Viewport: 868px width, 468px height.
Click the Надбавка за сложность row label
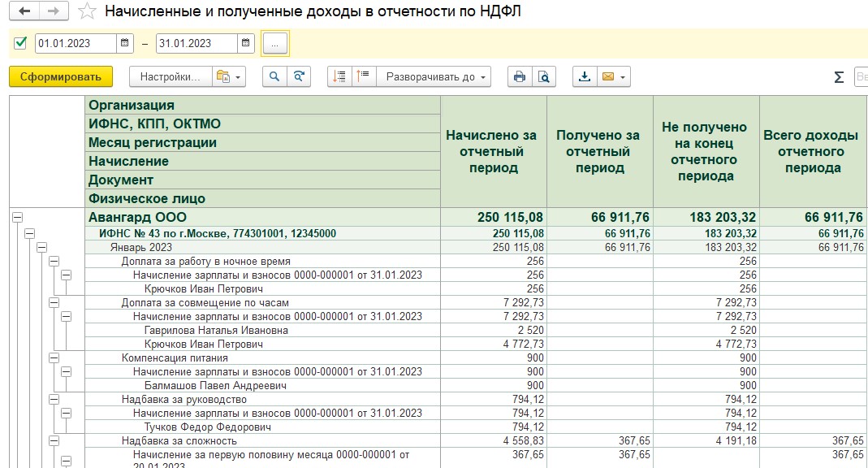(179, 441)
